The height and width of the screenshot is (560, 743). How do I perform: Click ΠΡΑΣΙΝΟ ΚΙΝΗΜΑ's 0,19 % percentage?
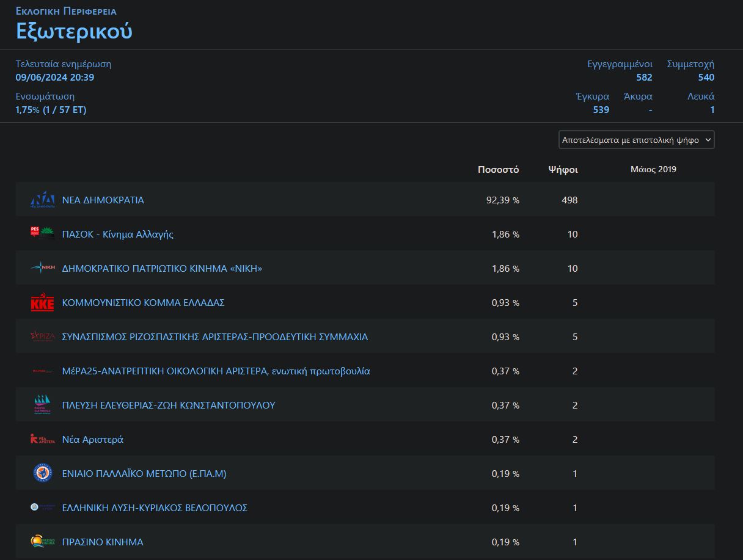pyautogui.click(x=506, y=542)
